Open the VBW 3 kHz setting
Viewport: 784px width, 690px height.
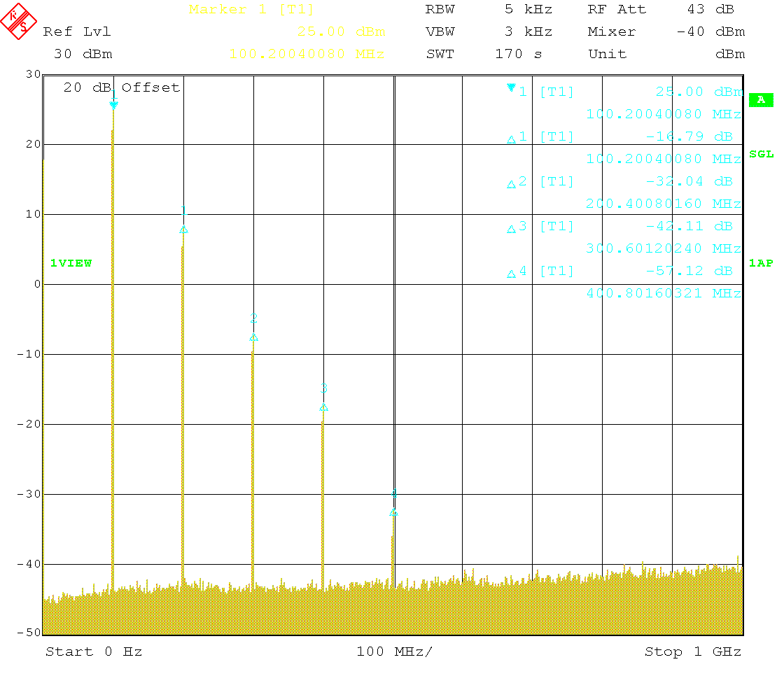coord(489,32)
